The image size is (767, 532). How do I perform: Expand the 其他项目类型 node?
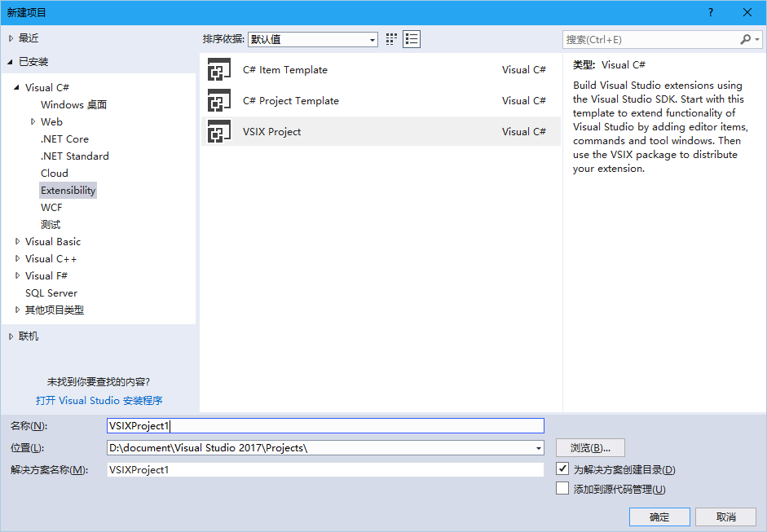pos(17,310)
